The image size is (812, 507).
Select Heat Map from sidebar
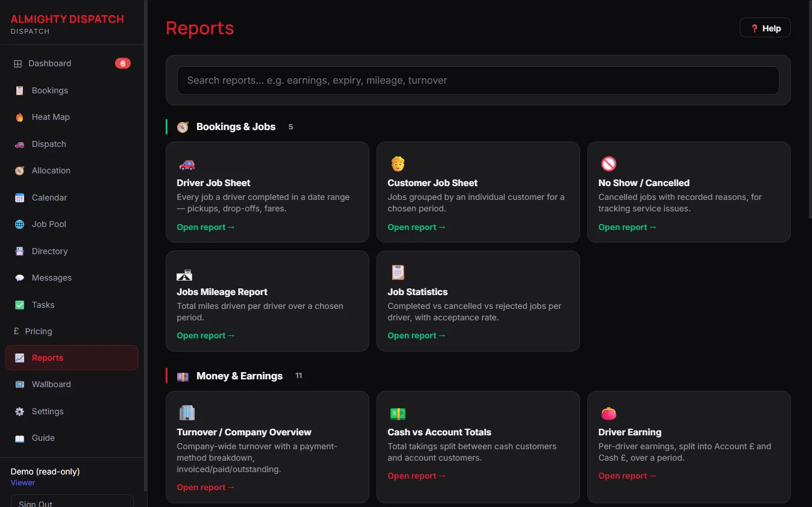click(x=72, y=117)
